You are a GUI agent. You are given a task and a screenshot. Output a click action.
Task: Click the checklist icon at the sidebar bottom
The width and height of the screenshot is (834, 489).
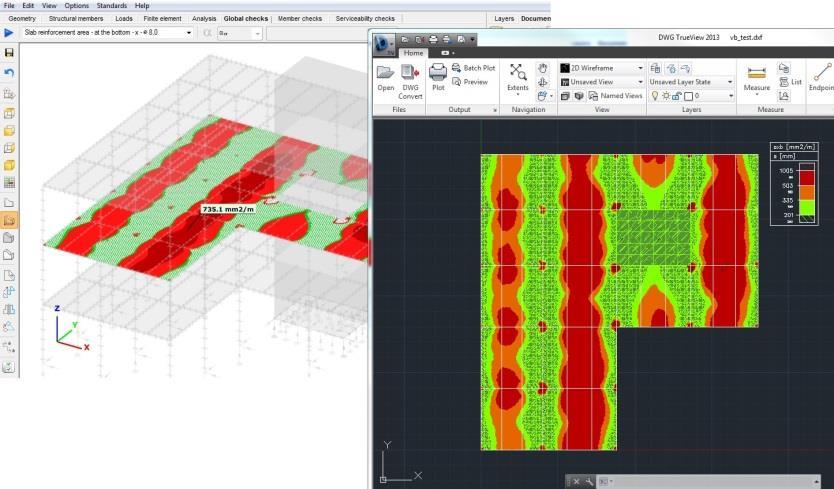(x=9, y=367)
